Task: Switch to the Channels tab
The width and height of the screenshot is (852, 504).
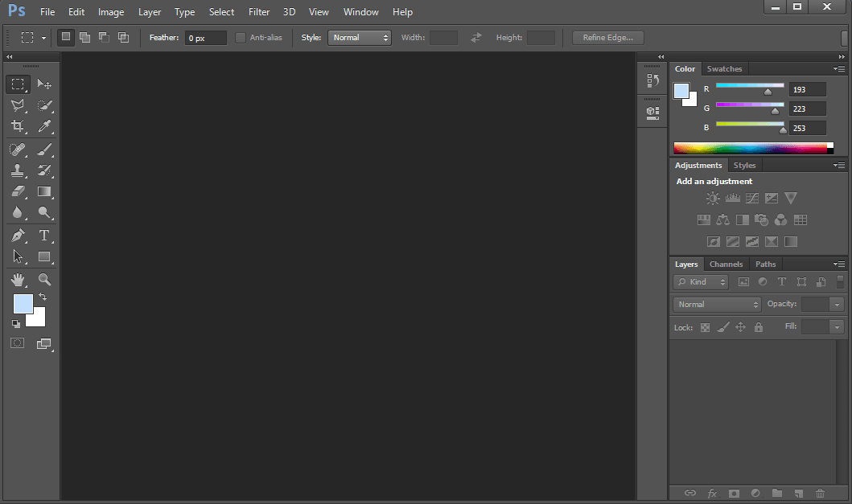Action: click(726, 264)
